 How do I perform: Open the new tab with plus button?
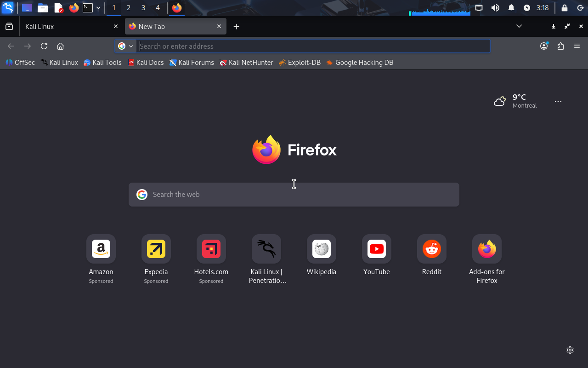pyautogui.click(x=236, y=27)
